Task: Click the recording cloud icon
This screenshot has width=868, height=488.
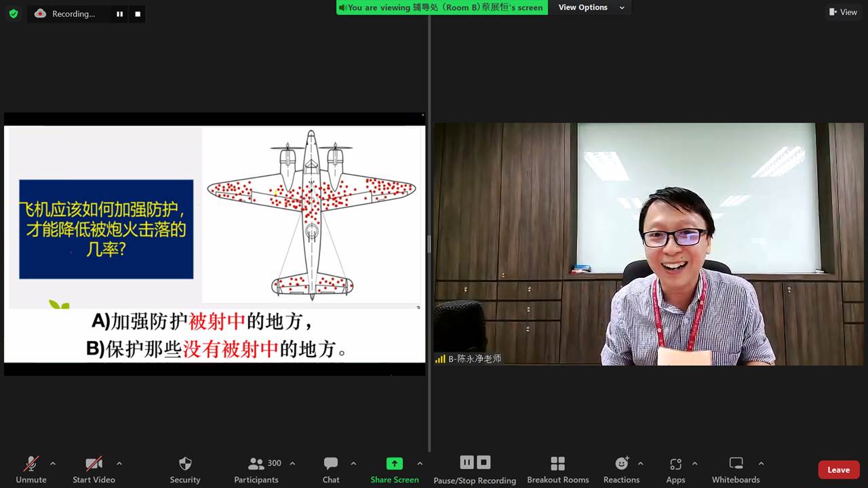Action: pyautogui.click(x=40, y=14)
